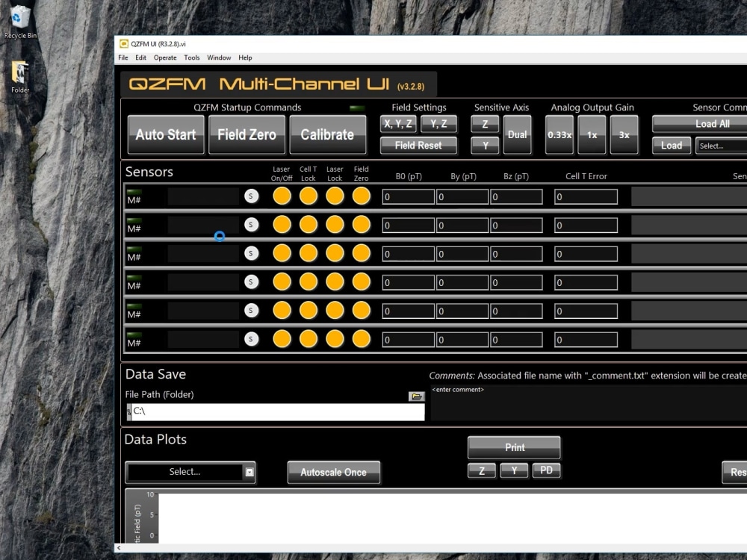Screen dimensions: 747x560
Task: Set analog output gain to 0.33x
Action: click(560, 134)
